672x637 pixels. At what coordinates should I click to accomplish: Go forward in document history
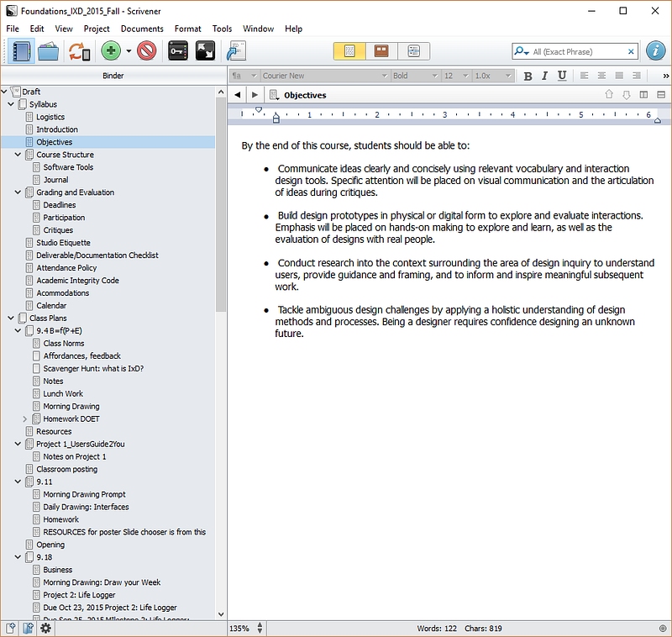tap(255, 95)
